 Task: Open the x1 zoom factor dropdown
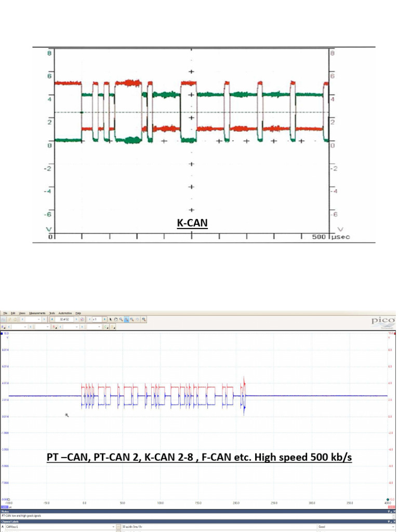click(x=97, y=320)
